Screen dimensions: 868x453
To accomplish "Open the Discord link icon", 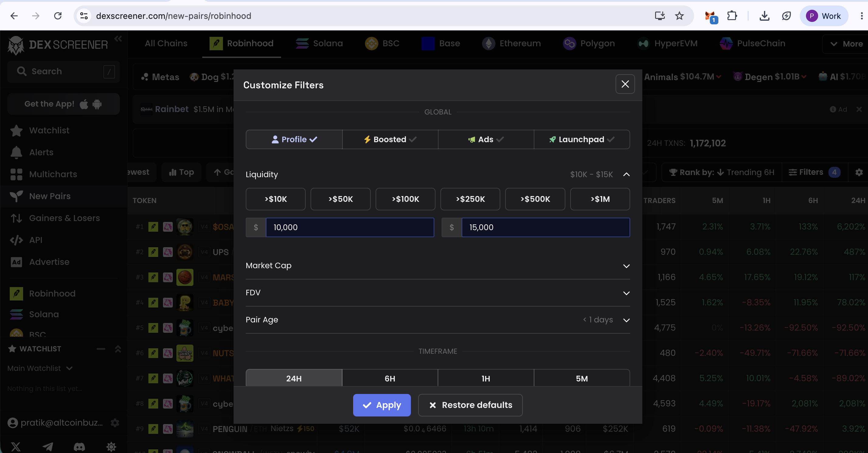I will [x=79, y=447].
